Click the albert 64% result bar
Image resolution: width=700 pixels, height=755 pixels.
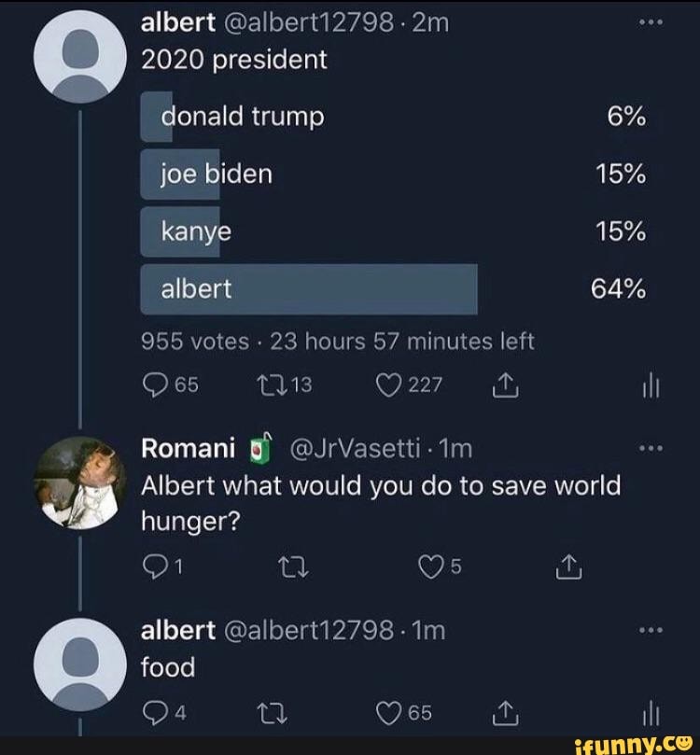click(308, 288)
